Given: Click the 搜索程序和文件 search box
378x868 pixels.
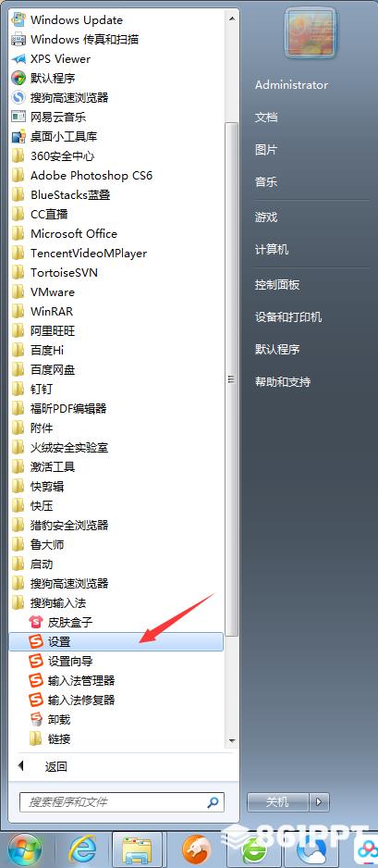Looking at the screenshot, I should tap(122, 801).
